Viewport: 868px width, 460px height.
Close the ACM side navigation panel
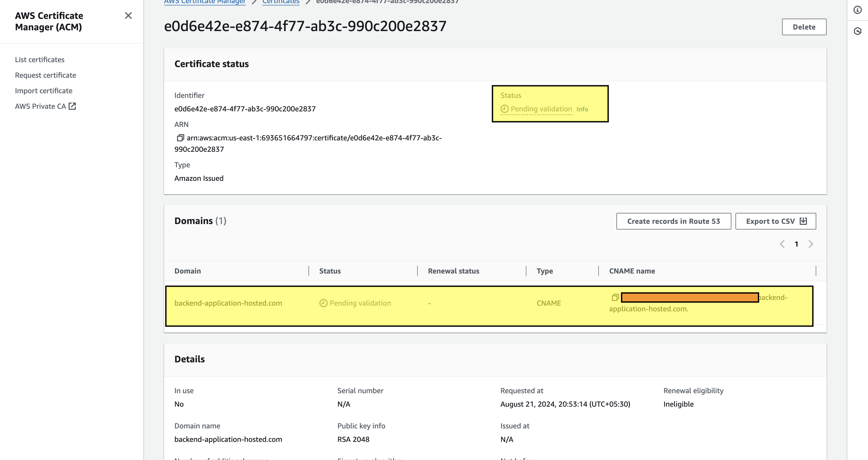tap(128, 16)
